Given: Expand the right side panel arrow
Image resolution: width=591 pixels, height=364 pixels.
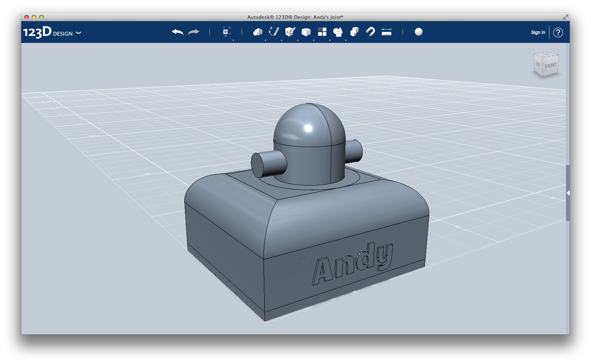Looking at the screenshot, I should click(x=568, y=193).
